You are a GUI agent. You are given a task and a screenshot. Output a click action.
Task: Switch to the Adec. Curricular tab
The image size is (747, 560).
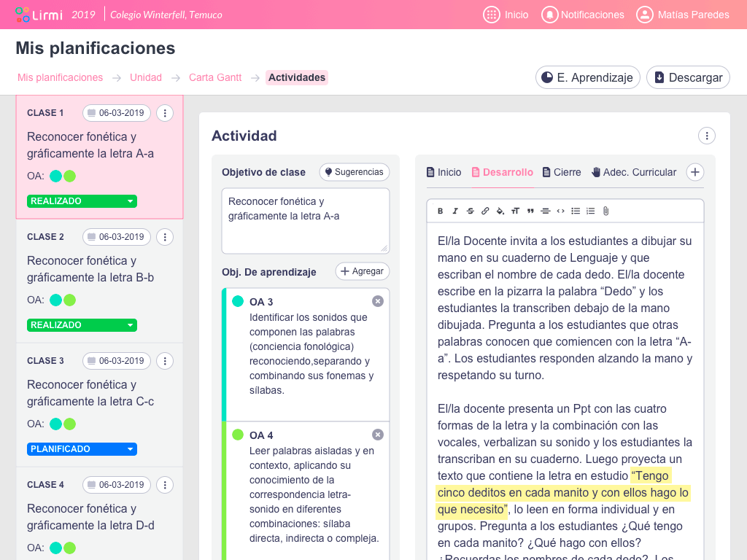[x=634, y=172]
